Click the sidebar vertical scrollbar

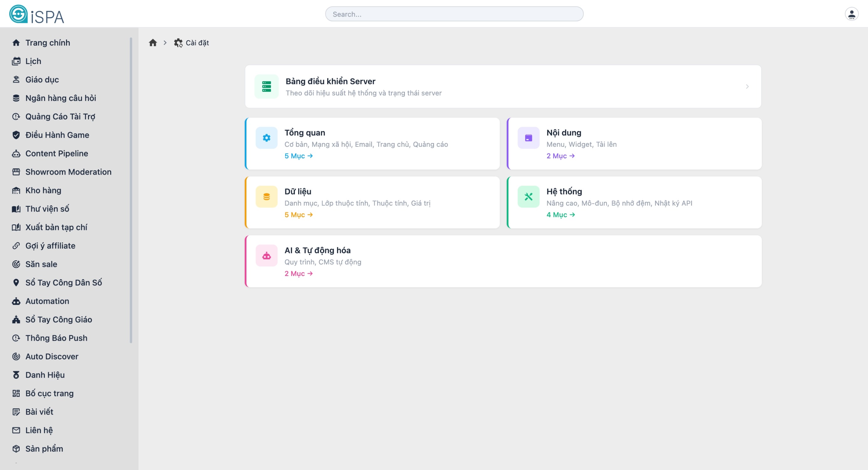(131, 191)
